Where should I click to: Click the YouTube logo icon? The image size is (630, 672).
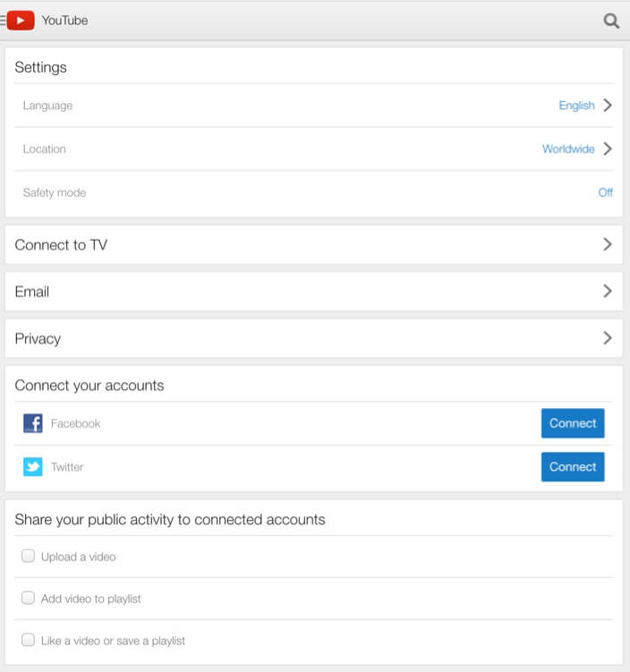21,20
